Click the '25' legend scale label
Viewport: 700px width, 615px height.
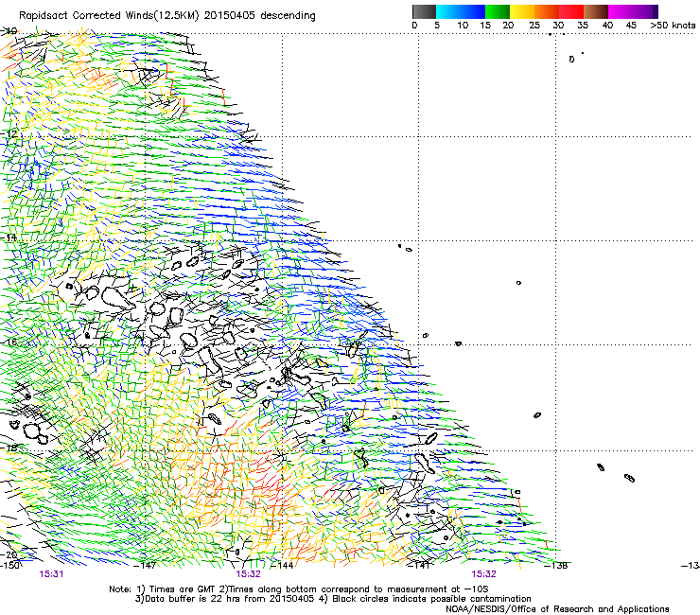534,26
